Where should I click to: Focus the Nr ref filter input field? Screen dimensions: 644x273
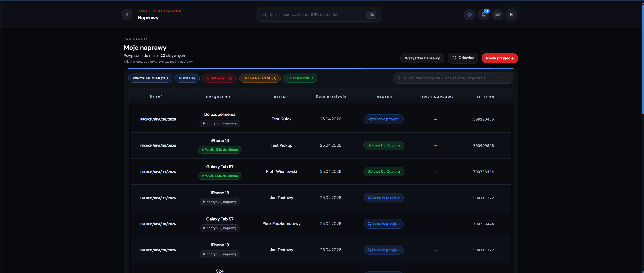point(453,78)
